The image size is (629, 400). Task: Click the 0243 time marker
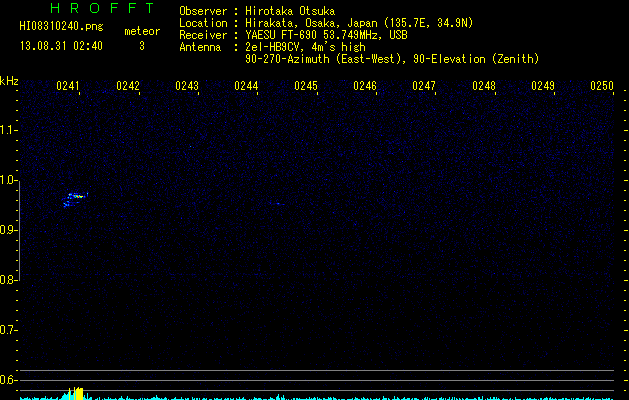pyautogui.click(x=187, y=86)
